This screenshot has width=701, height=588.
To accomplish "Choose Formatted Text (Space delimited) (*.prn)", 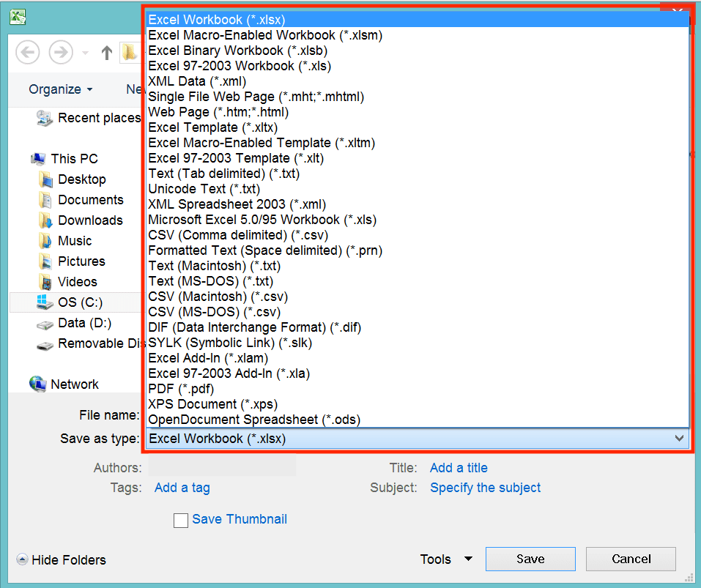I will point(418,250).
